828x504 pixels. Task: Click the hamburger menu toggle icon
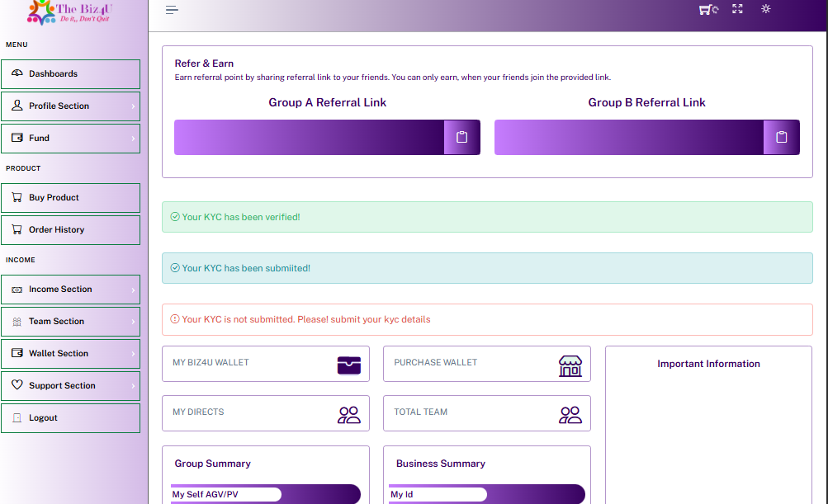coord(172,10)
